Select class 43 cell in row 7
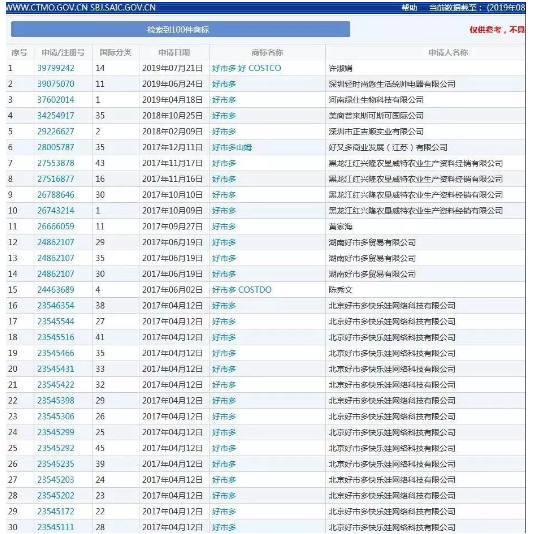This screenshot has height=534, width=540. tap(100, 163)
